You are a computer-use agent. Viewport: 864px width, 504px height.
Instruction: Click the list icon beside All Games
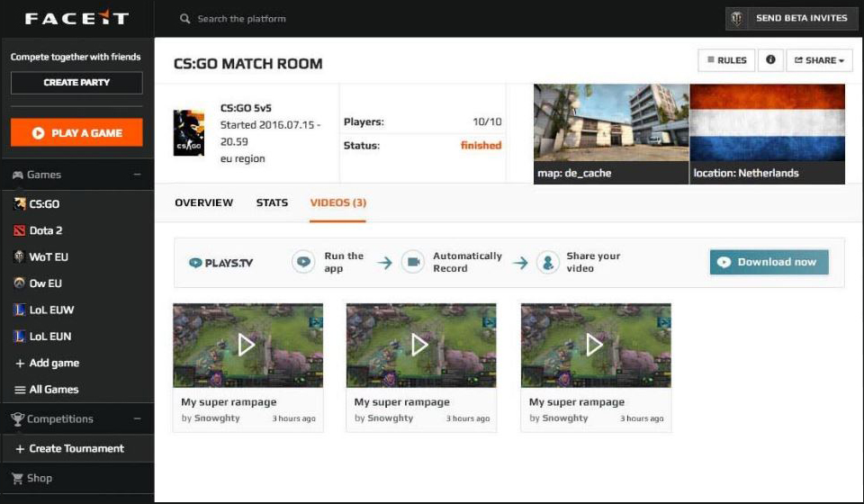pyautogui.click(x=20, y=390)
